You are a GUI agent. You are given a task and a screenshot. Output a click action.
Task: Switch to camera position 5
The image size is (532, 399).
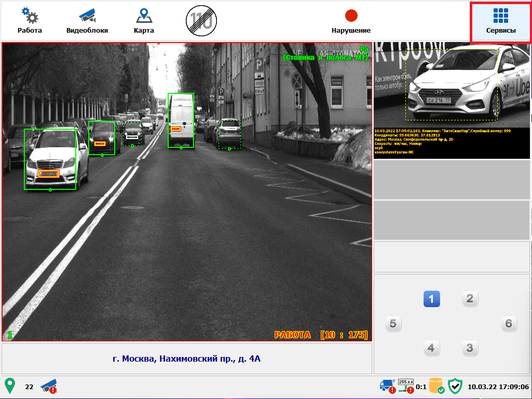[x=393, y=324]
